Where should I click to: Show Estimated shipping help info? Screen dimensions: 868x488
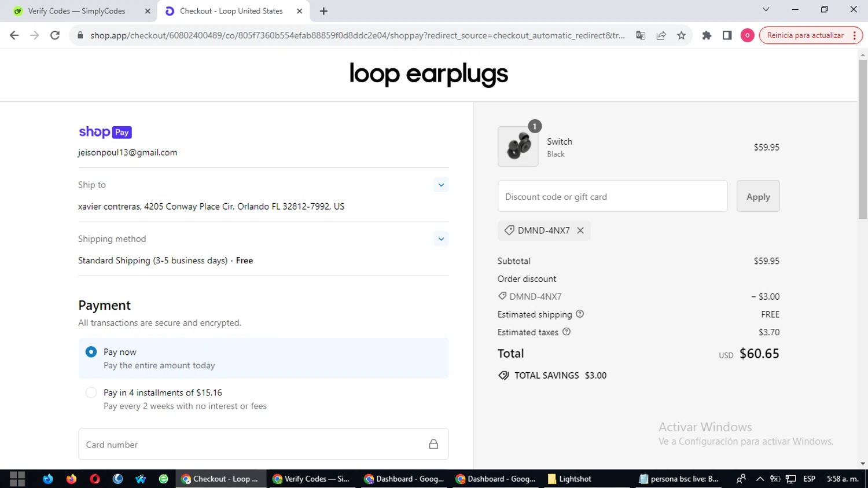pos(580,314)
